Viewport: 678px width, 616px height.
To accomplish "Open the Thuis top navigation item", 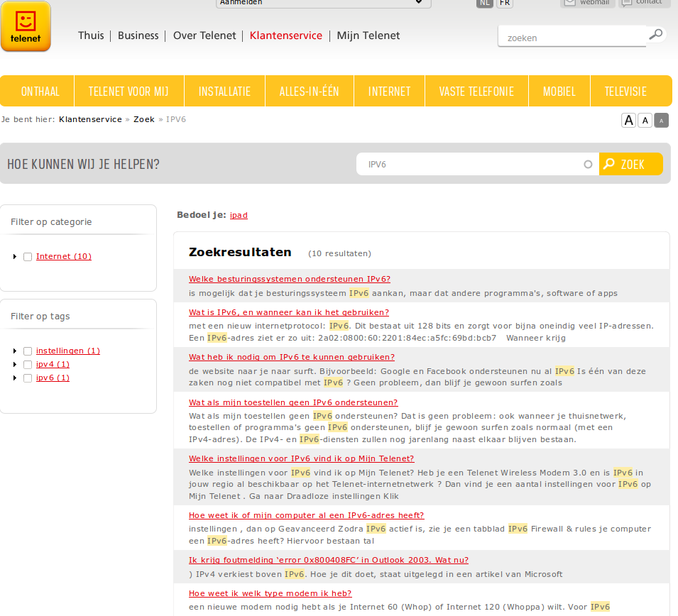I will (x=91, y=35).
